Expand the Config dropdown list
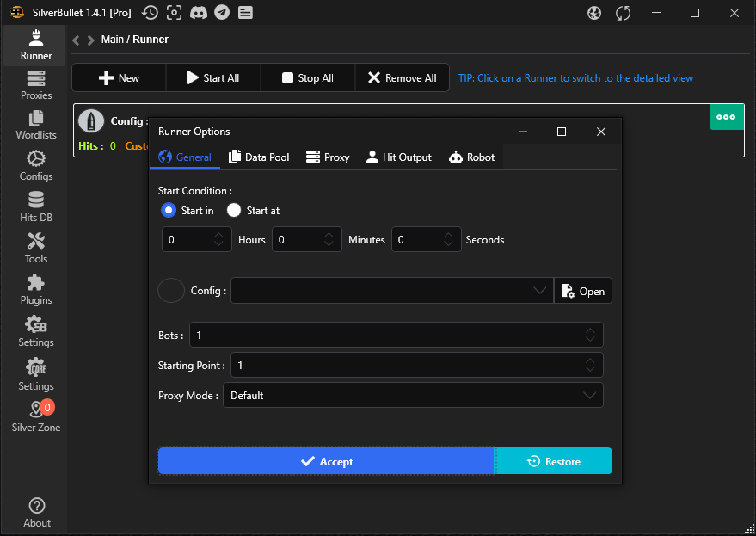The height and width of the screenshot is (536, 756). (539, 291)
